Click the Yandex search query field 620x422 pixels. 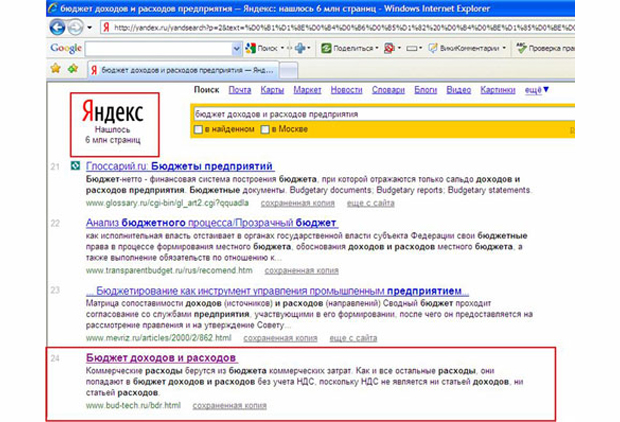[384, 114]
